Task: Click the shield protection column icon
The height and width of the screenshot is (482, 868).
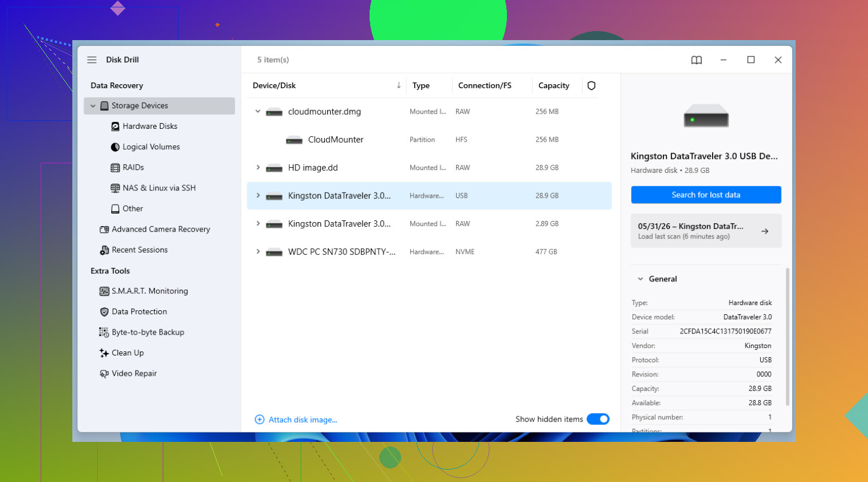Action: (591, 86)
